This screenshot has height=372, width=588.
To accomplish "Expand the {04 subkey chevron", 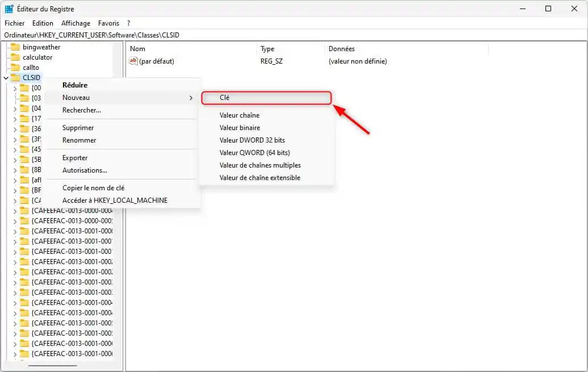I will (x=15, y=109).
